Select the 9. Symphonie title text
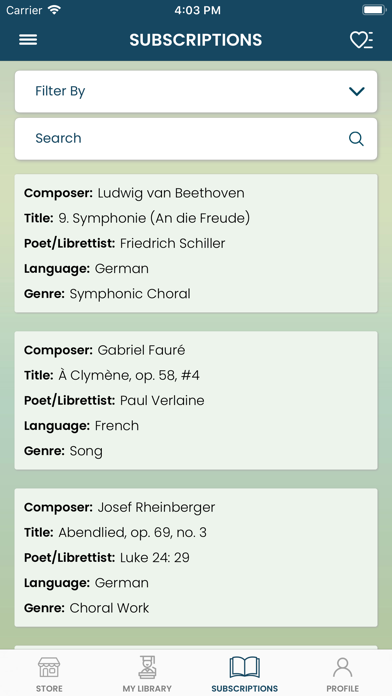Viewport: 392px width, 696px height. (x=154, y=218)
